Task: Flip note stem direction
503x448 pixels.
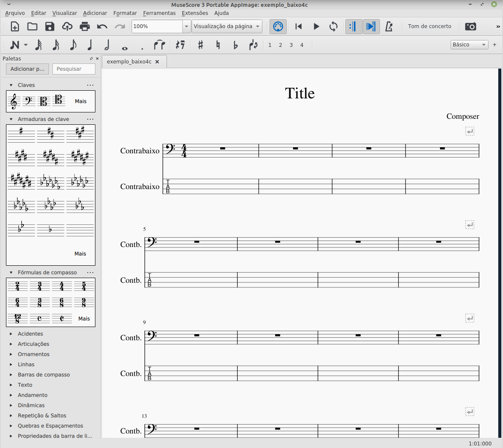Action: coord(253,45)
